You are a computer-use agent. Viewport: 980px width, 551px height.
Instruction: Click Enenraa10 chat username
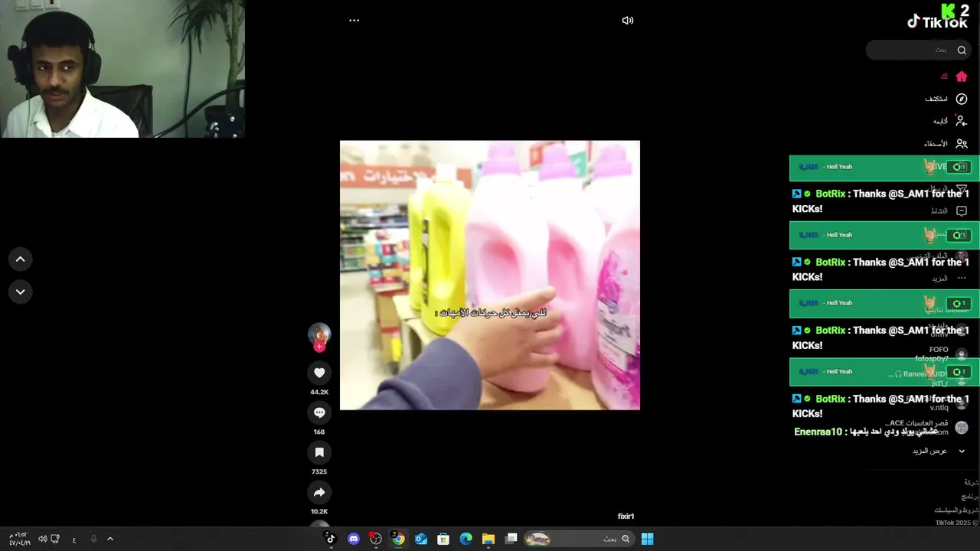(x=818, y=432)
